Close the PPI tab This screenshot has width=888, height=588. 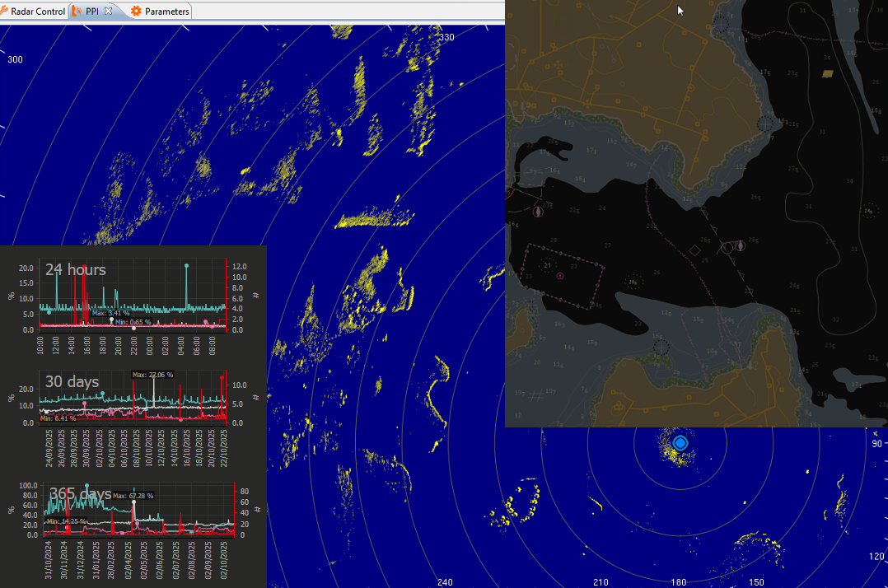108,12
